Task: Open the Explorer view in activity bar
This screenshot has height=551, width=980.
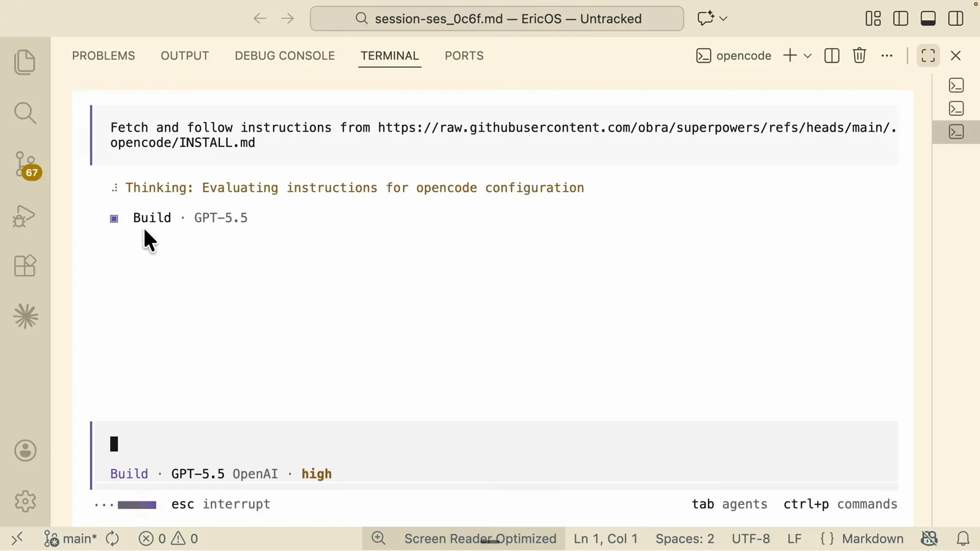Action: (x=25, y=62)
